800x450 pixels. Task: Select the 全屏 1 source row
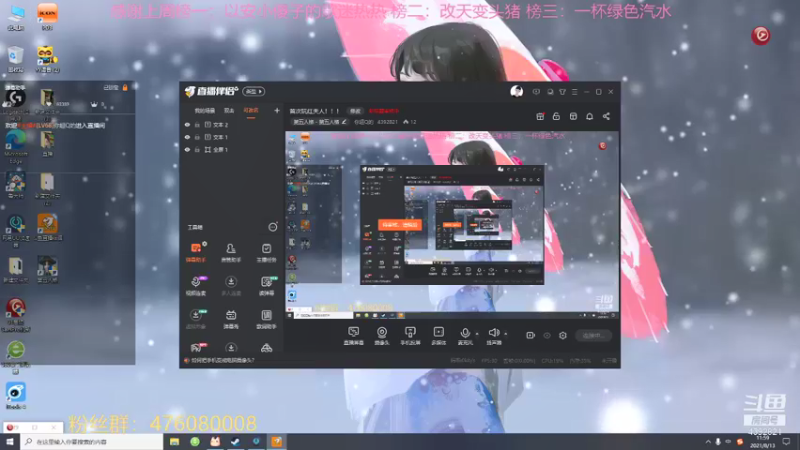tap(232, 149)
